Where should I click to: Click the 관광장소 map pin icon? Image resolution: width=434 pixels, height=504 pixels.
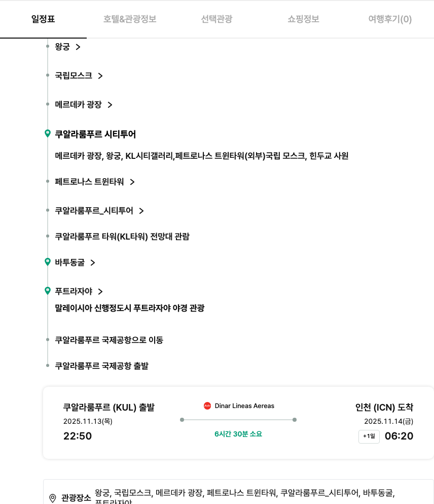coord(53,498)
